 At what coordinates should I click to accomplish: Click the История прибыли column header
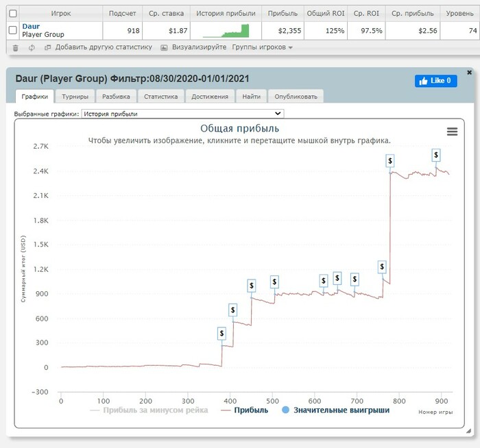pyautogui.click(x=226, y=14)
